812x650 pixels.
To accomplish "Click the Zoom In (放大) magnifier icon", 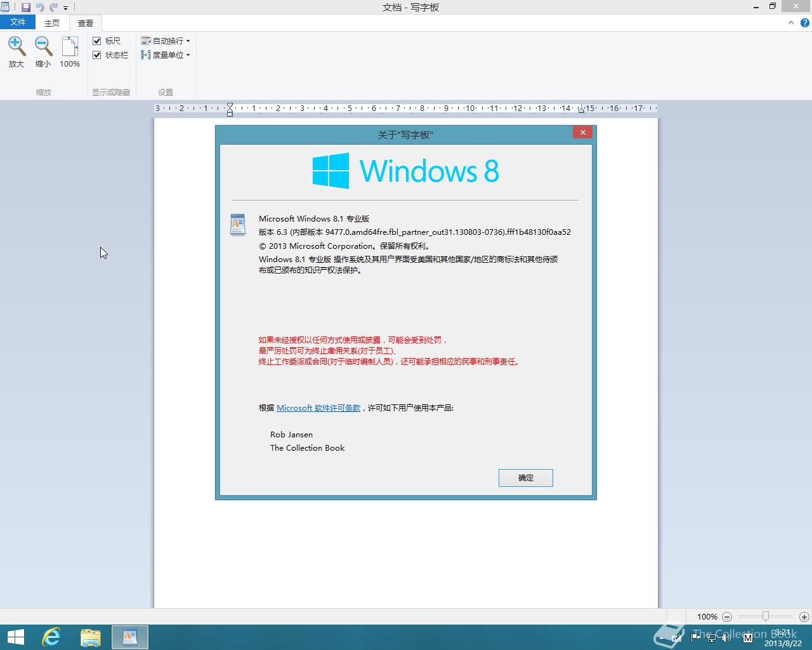I will tap(16, 46).
